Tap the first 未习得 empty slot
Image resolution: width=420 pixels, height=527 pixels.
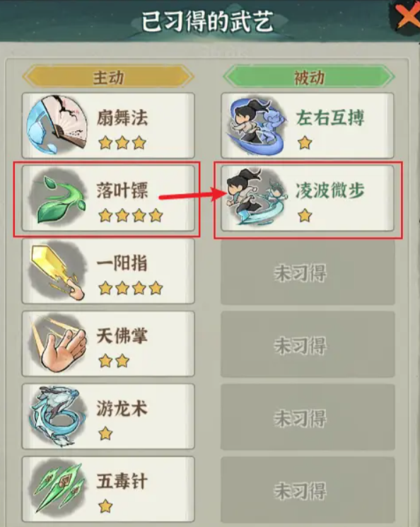[x=308, y=272]
